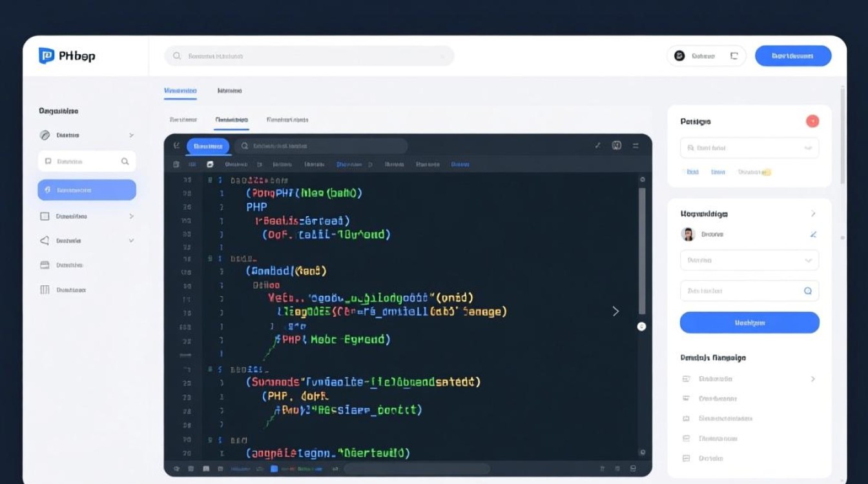Click the pencil edit icon in editor header
The width and height of the screenshot is (868, 484).
pyautogui.click(x=598, y=146)
